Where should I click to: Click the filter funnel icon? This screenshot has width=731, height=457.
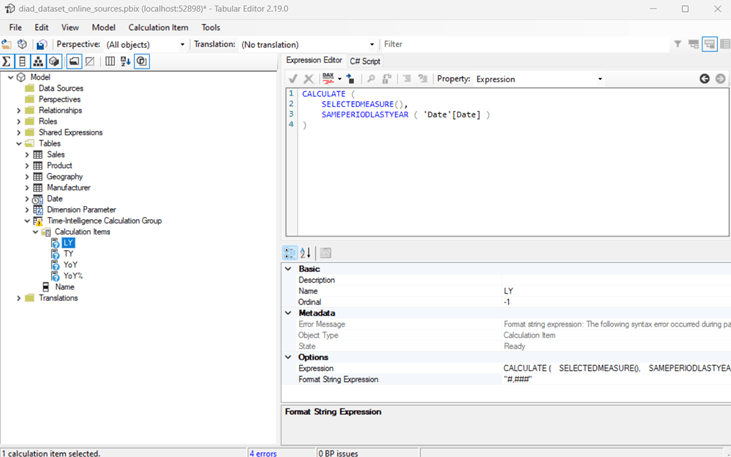[677, 44]
